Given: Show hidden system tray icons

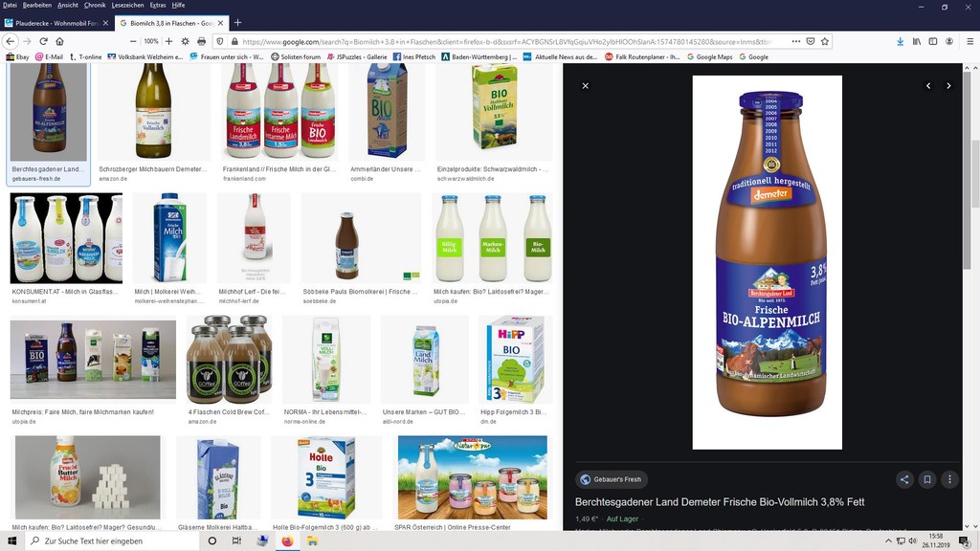Looking at the screenshot, I should 888,541.
